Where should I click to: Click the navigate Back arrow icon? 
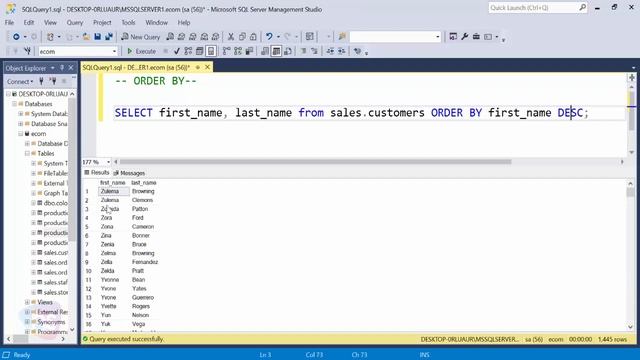[16, 37]
